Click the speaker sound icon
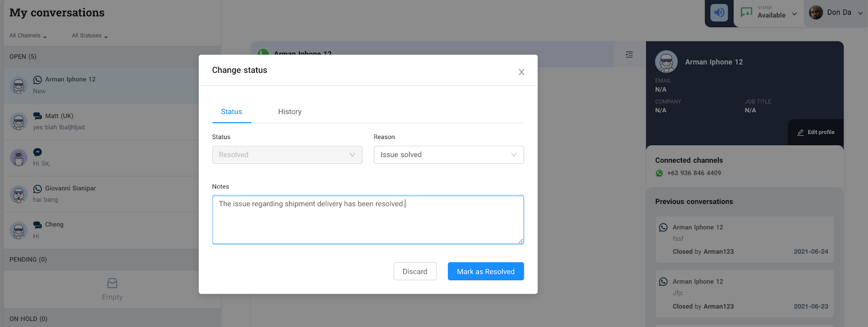 pyautogui.click(x=719, y=12)
